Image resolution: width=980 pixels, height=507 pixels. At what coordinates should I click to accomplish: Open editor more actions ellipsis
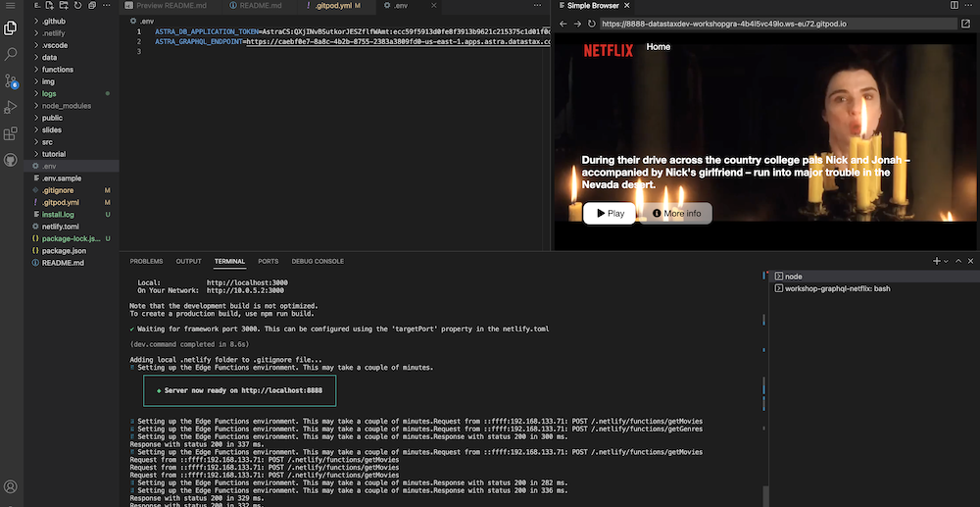537,5
